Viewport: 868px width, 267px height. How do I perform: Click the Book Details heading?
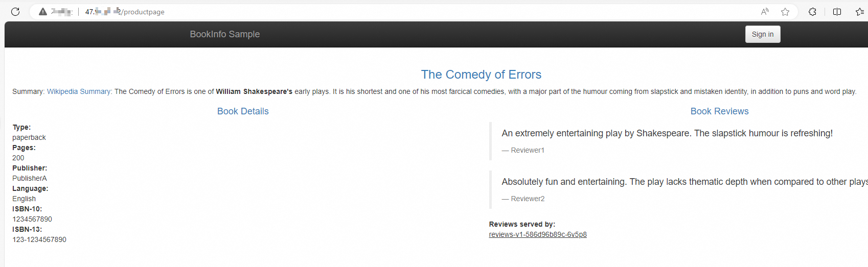pos(243,111)
